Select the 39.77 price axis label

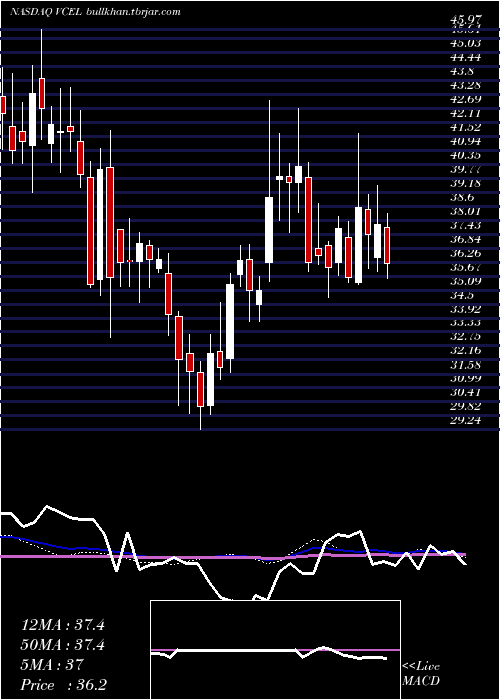pyautogui.click(x=466, y=169)
